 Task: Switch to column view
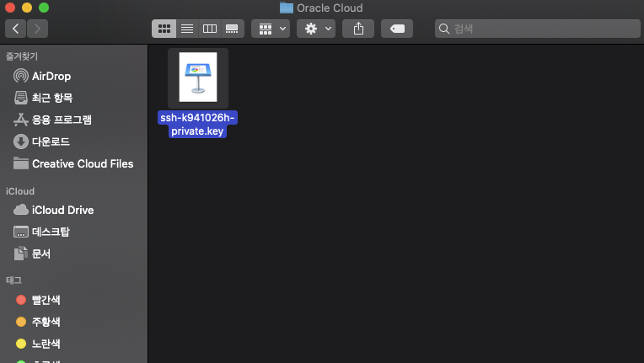point(209,29)
